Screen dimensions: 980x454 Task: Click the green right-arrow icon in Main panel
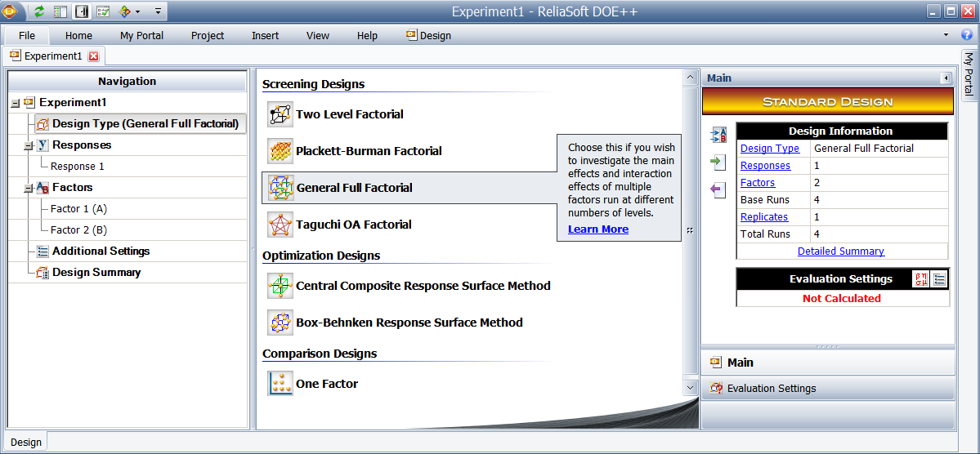pyautogui.click(x=718, y=162)
